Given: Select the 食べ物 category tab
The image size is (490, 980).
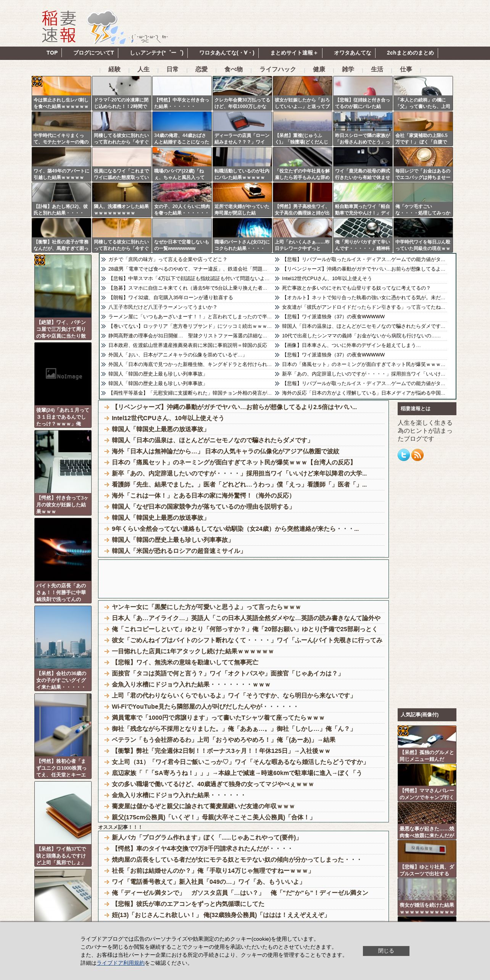Looking at the screenshot, I should tap(234, 69).
